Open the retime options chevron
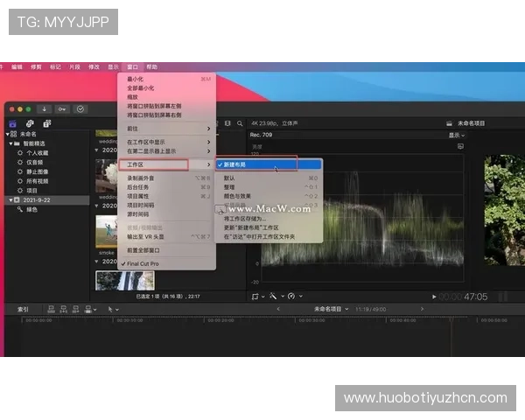 [x=301, y=296]
